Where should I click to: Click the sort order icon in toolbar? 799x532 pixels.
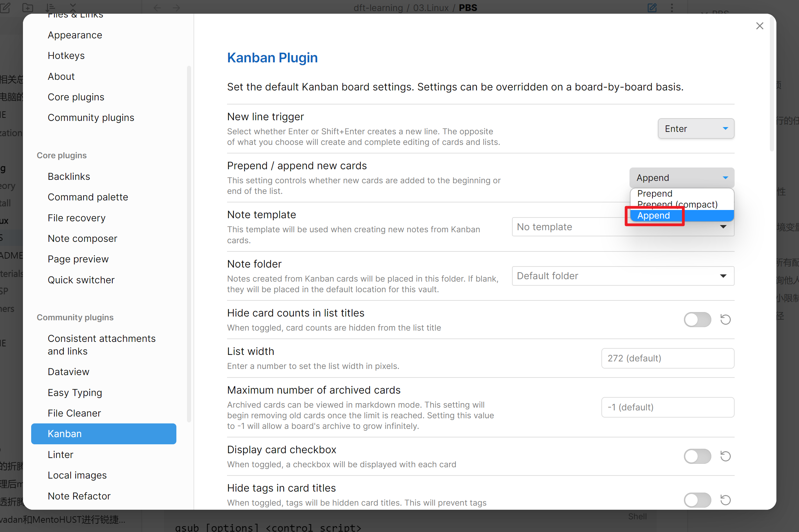click(x=50, y=8)
